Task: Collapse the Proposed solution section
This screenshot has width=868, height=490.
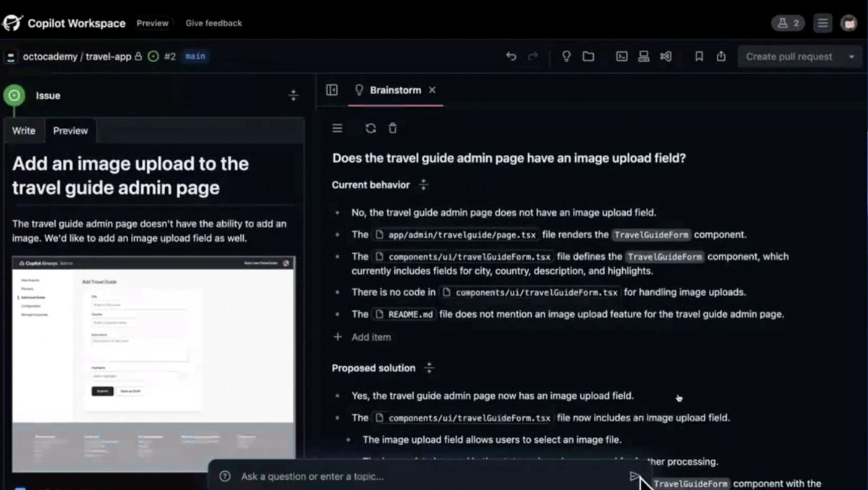Action: (x=429, y=368)
